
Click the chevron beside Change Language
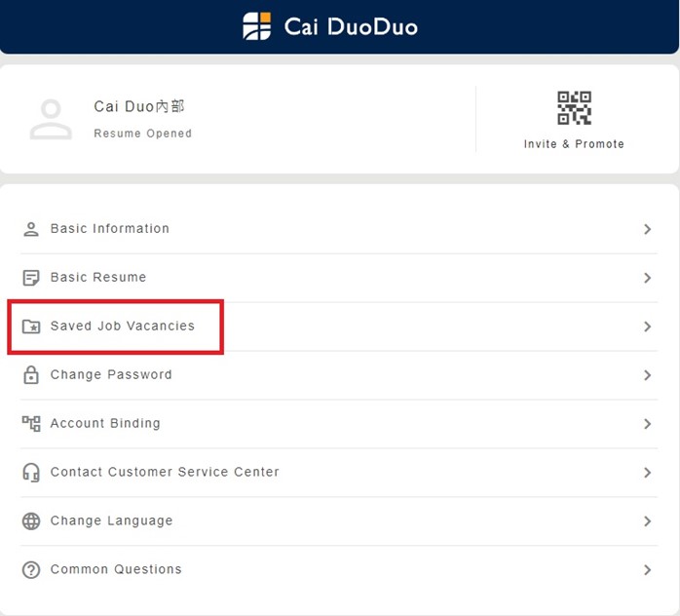click(x=648, y=521)
